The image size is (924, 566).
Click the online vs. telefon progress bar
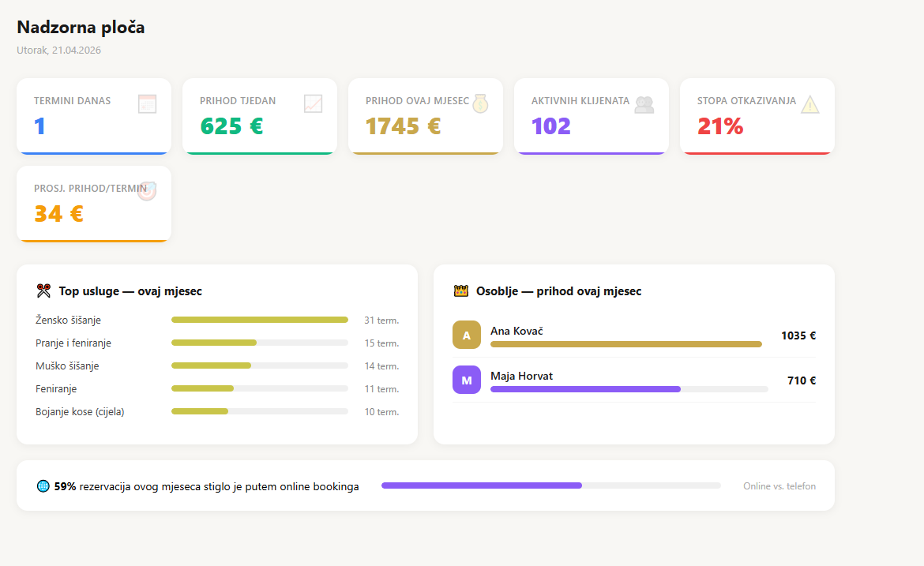point(550,485)
